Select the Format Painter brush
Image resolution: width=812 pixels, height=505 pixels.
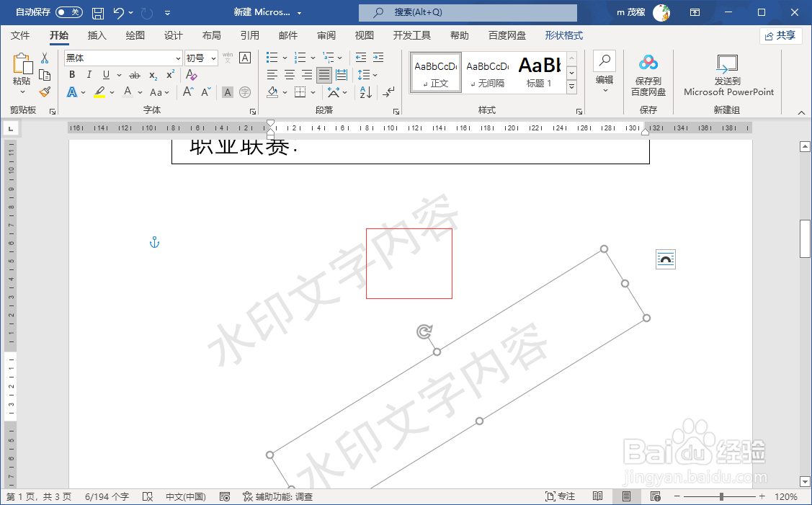[45, 92]
